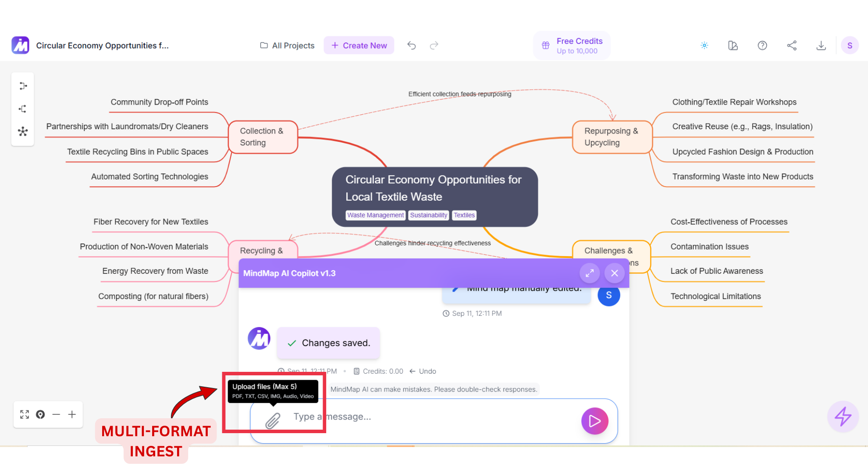
Task: Click the share icon
Action: [x=792, y=46]
